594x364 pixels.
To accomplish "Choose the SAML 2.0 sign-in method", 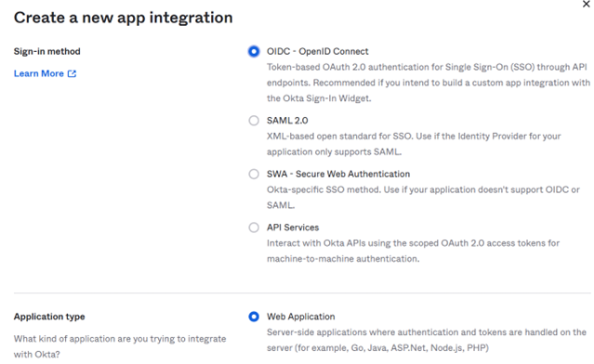I will (254, 121).
